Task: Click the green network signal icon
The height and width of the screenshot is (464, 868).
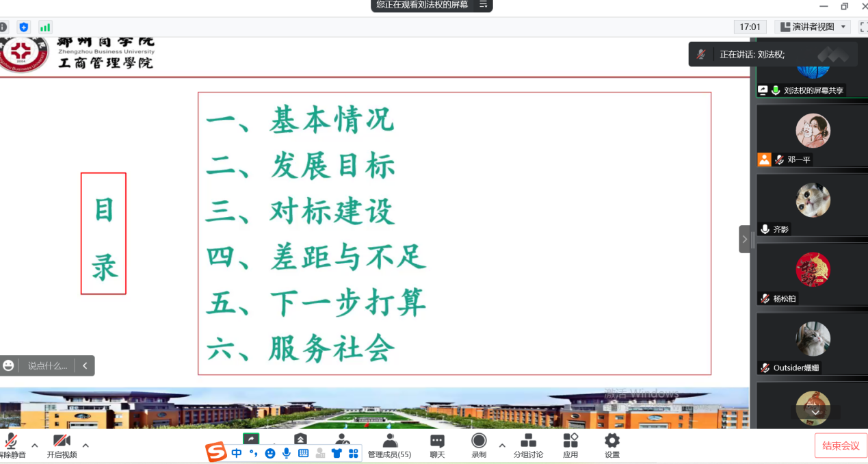Action: (45, 27)
